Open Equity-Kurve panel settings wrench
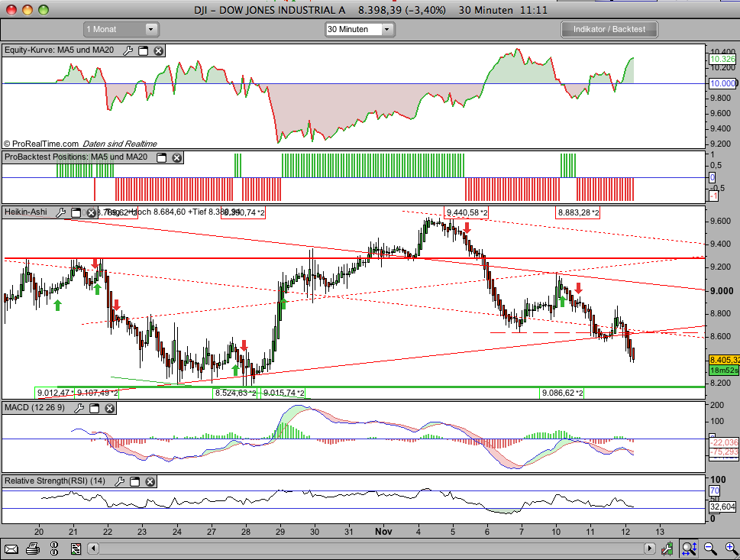The width and height of the screenshot is (740, 560). pyautogui.click(x=128, y=50)
